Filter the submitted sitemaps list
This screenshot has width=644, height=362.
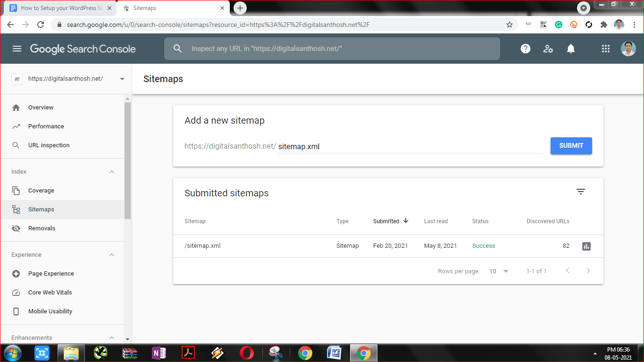(x=581, y=192)
